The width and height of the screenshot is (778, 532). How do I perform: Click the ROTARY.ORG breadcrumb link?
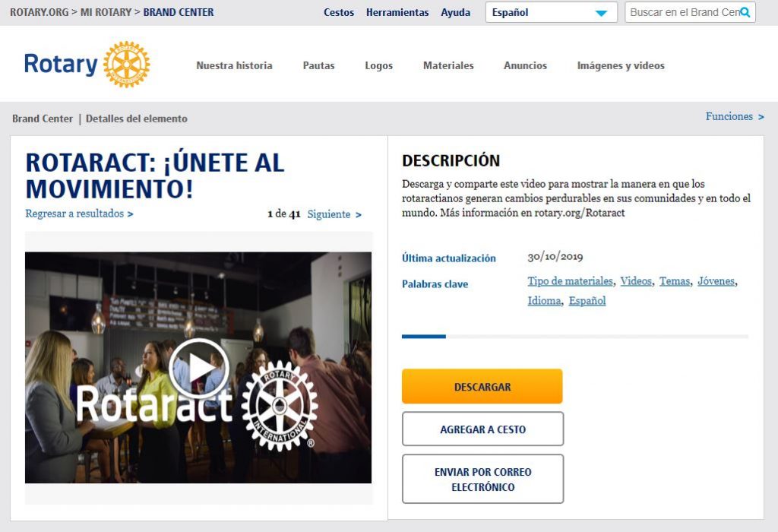(x=40, y=12)
